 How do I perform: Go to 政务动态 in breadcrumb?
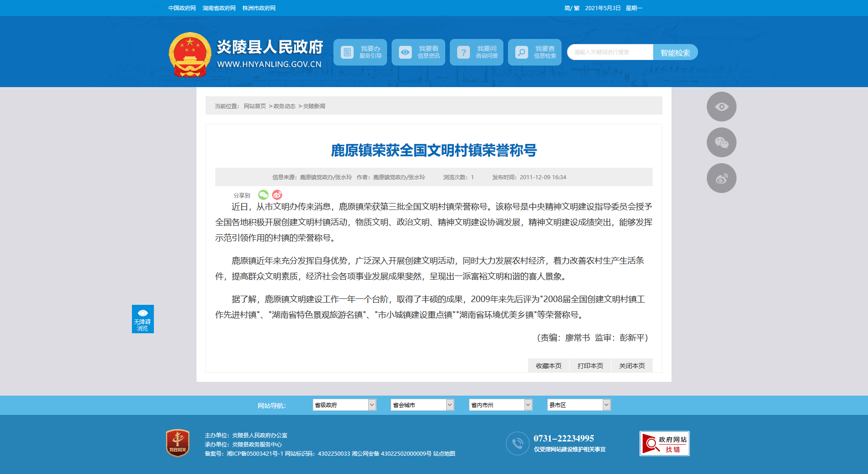pos(284,106)
